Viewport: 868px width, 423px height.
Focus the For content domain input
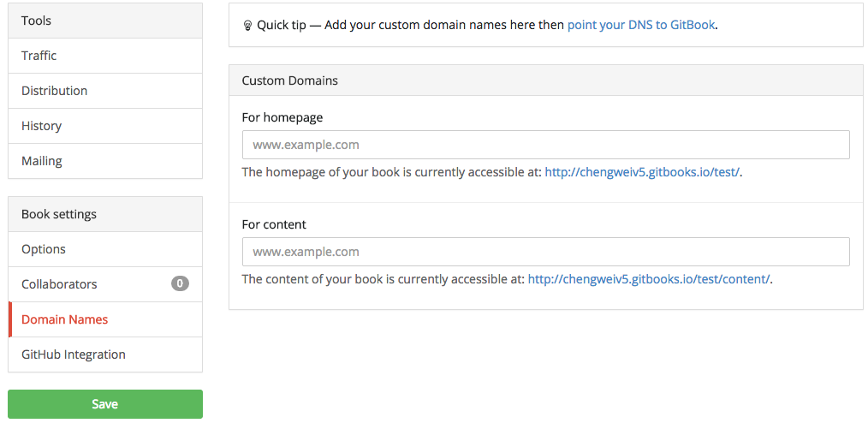pyautogui.click(x=545, y=252)
